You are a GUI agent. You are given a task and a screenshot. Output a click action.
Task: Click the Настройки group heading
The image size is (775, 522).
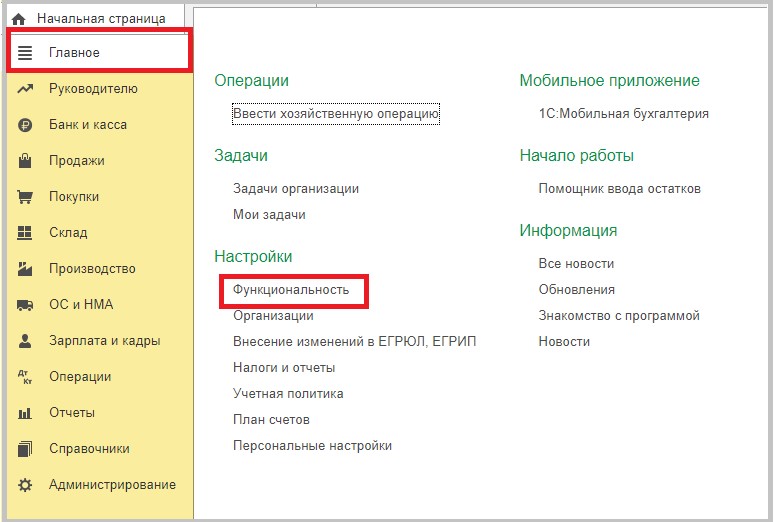click(253, 257)
